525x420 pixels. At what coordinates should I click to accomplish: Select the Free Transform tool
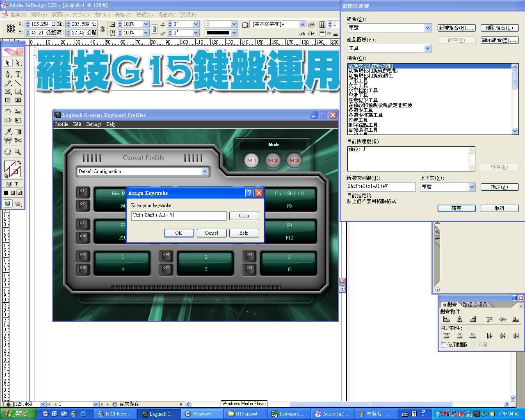[18, 120]
